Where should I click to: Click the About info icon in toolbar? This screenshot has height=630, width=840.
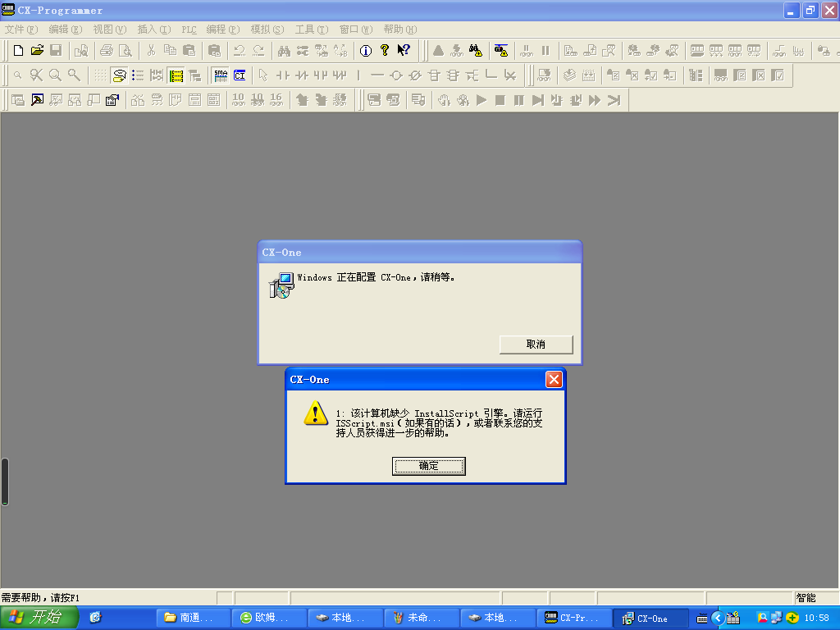365,51
